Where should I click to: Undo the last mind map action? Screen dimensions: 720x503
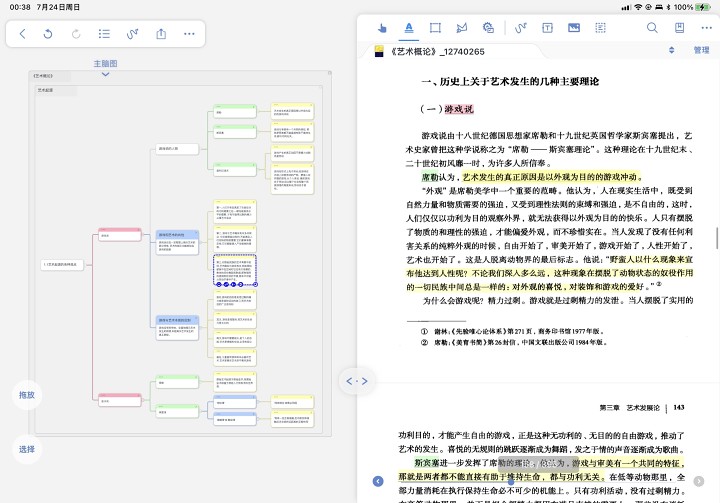click(x=48, y=34)
